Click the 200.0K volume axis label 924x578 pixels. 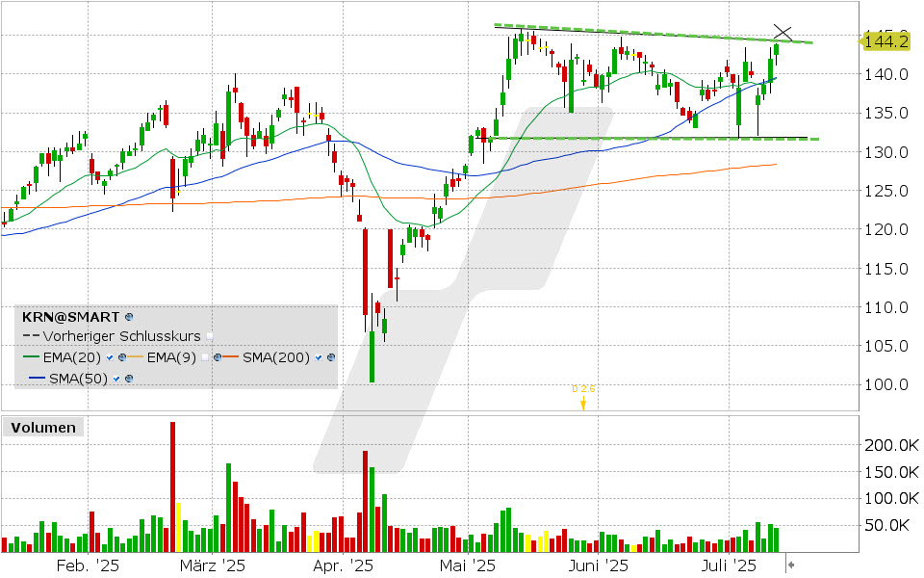[891, 445]
